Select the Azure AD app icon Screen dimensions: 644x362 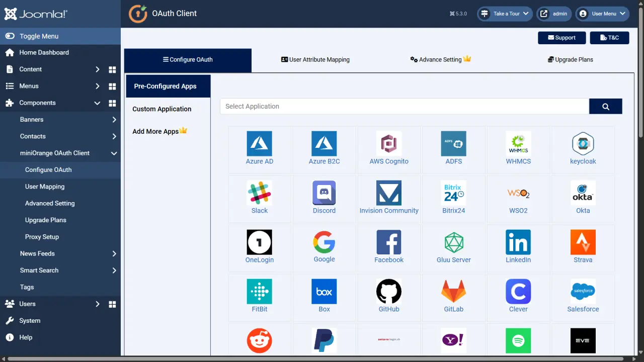point(260,144)
